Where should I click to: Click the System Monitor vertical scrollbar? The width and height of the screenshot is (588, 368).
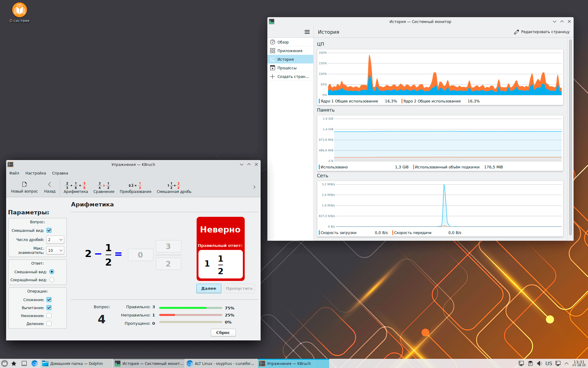[570, 138]
